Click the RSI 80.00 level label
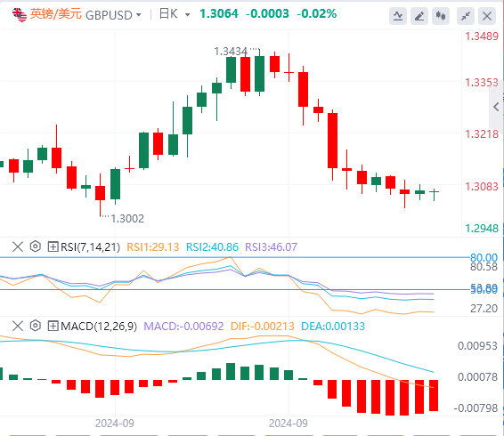 tap(484, 257)
